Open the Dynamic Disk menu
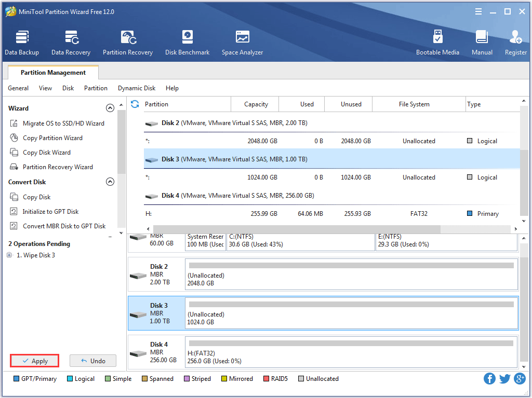This screenshot has height=398, width=532. pos(137,88)
